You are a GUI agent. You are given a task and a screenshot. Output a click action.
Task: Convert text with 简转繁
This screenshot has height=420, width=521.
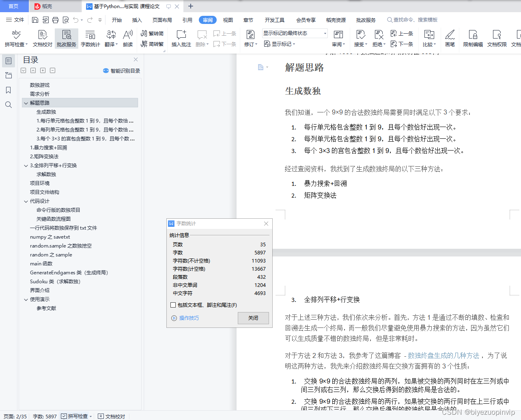152,44
